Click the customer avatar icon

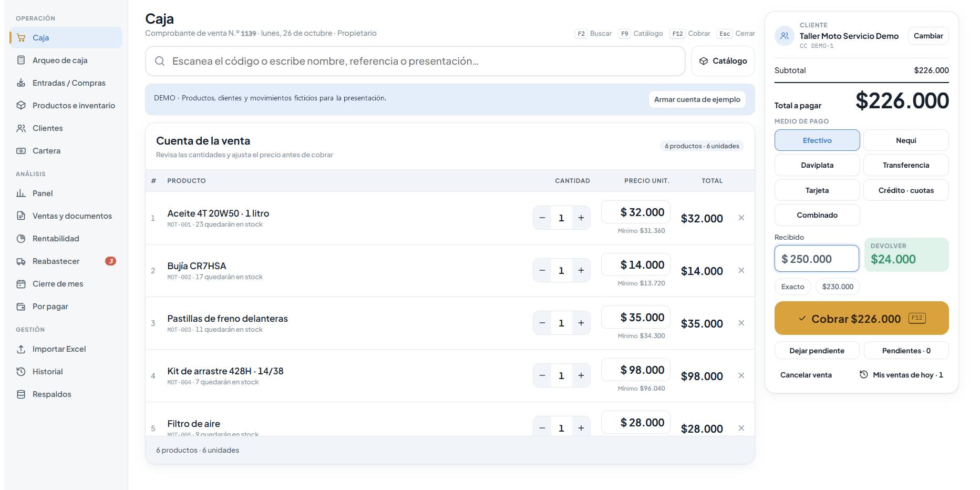click(784, 36)
